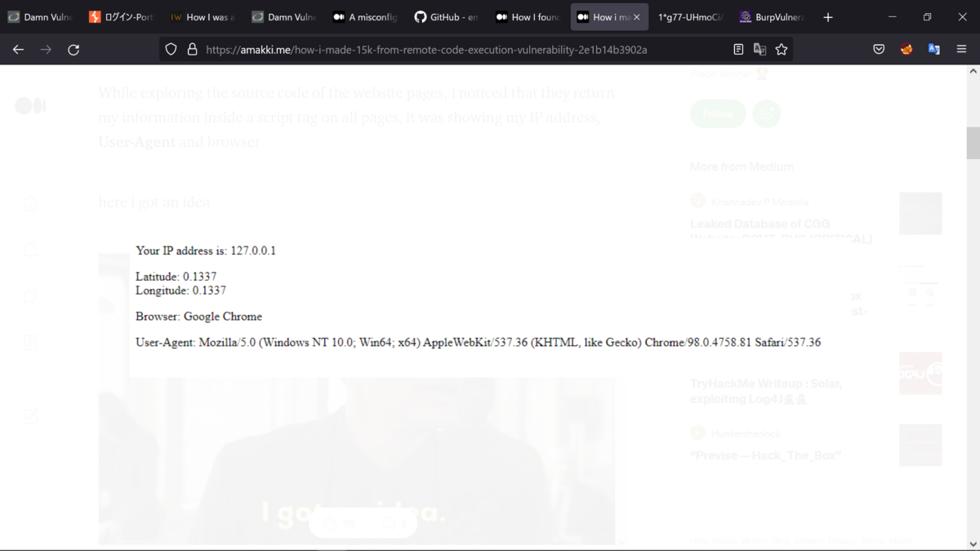Click the 'Latitude: 0.1337' line
Screen dimensions: 980x551
[x=176, y=277]
